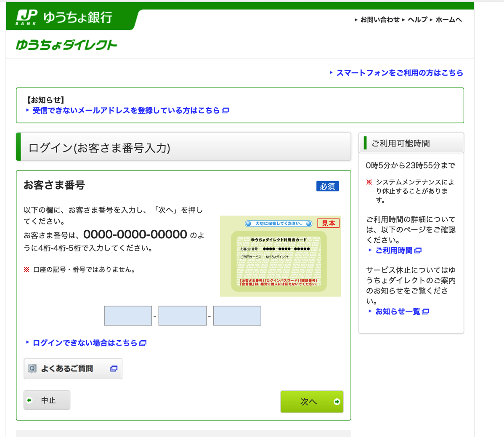Click external-window icon after メールアドレス notice
This screenshot has width=504, height=437.
225,111
